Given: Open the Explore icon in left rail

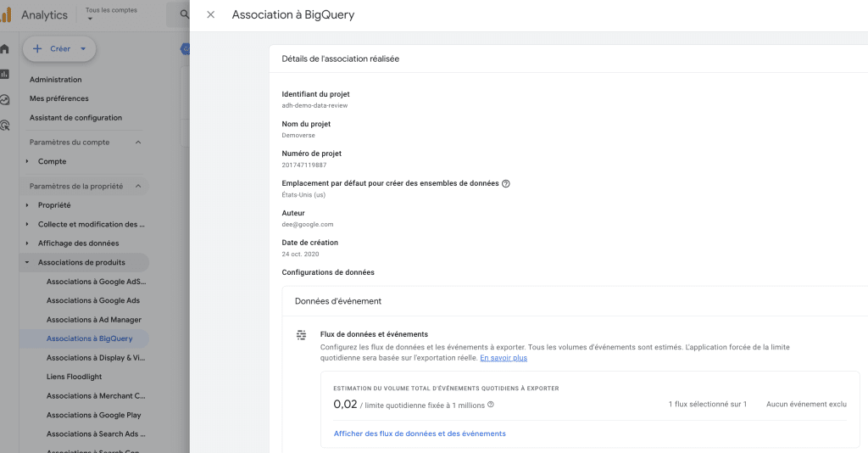Looking at the screenshot, I should (x=5, y=100).
